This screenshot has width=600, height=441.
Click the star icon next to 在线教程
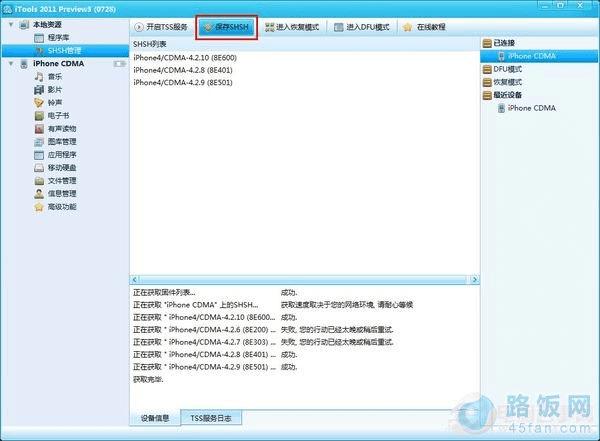pos(408,27)
